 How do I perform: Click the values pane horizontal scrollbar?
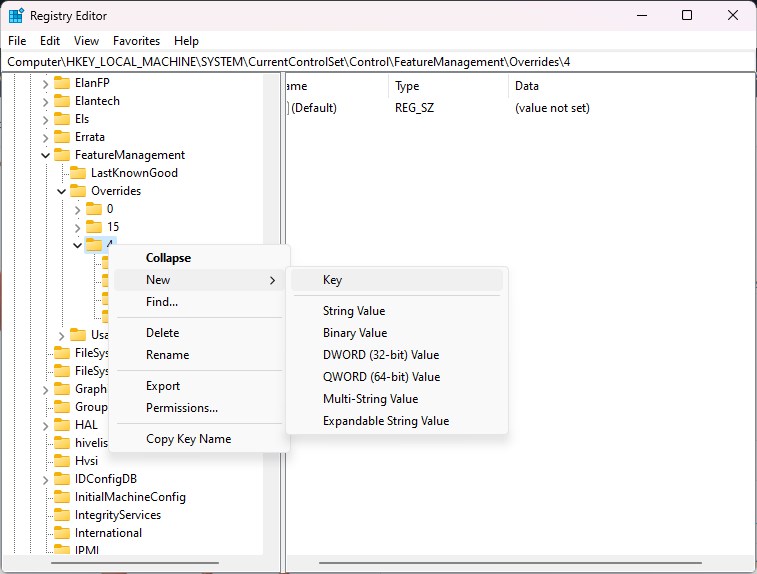click(x=510, y=562)
